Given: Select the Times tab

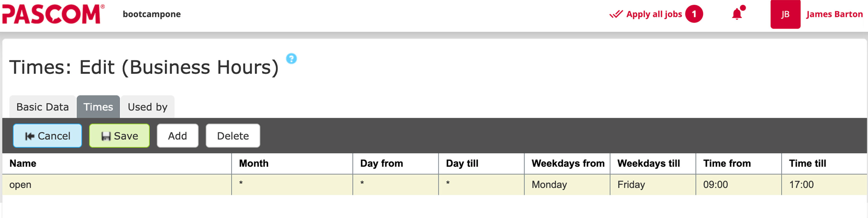Looking at the screenshot, I should (x=98, y=107).
